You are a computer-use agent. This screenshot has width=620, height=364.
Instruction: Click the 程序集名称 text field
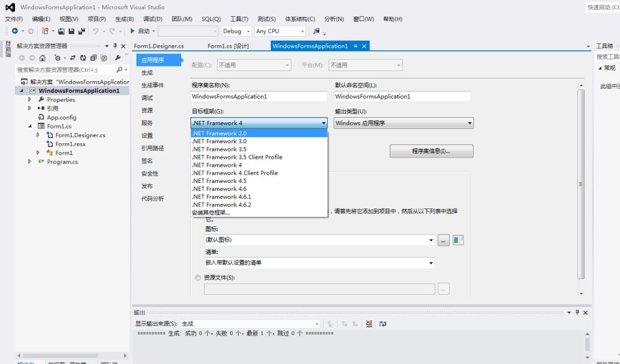[x=259, y=97]
